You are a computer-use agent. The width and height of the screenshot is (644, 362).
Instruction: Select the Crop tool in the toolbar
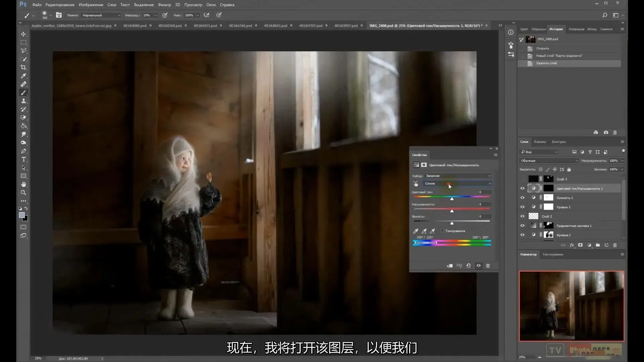pyautogui.click(x=23, y=67)
